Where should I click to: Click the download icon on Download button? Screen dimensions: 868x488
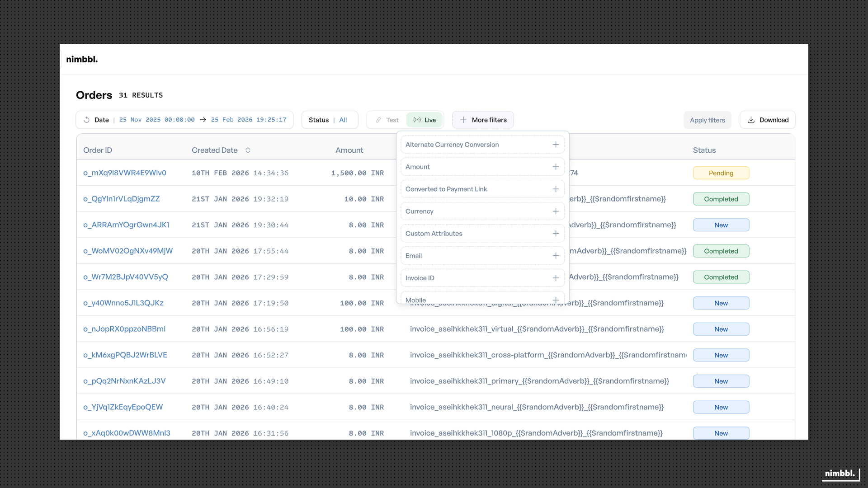point(751,120)
